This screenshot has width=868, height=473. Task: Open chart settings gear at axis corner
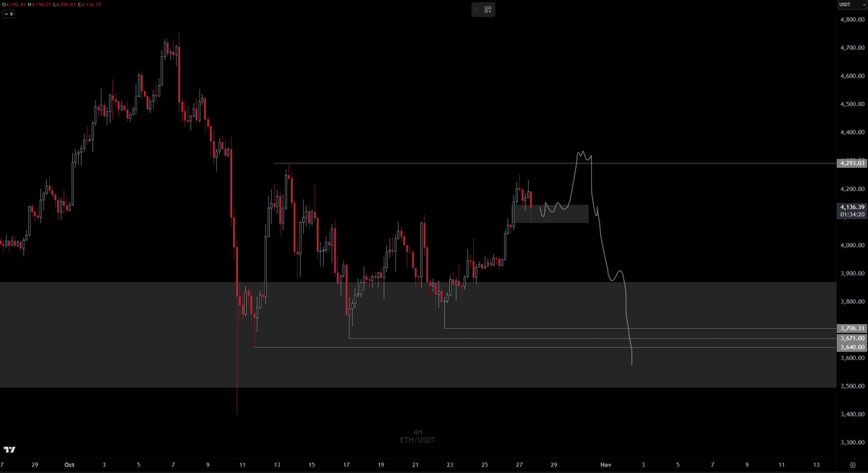(x=852, y=465)
